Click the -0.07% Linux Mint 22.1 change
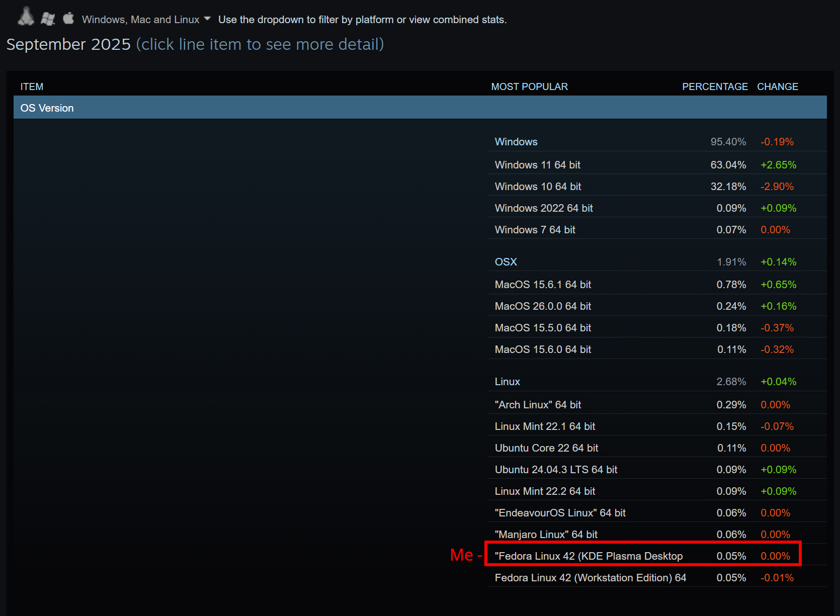Viewport: 840px width, 616px height. point(777,426)
